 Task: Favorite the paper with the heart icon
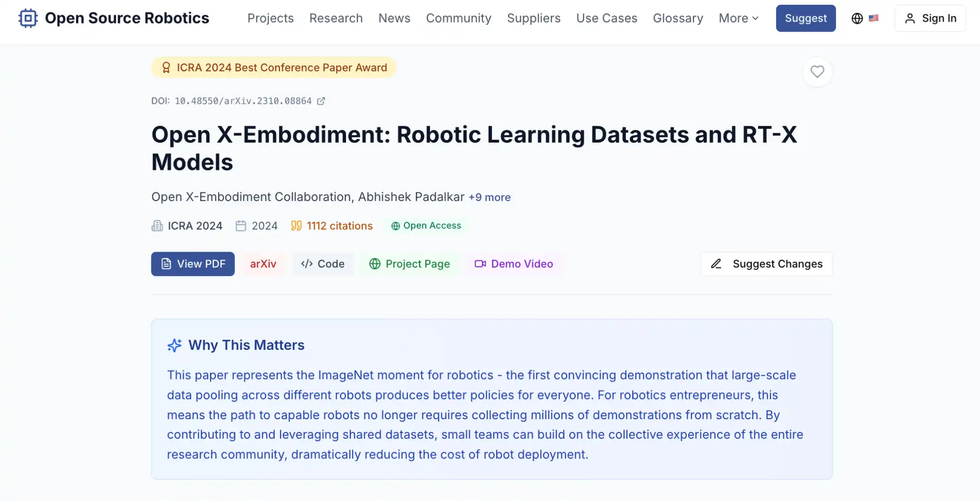817,72
